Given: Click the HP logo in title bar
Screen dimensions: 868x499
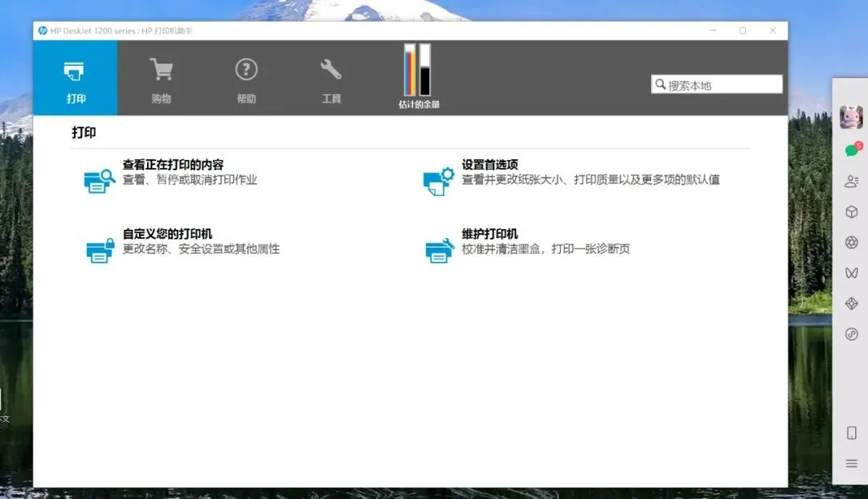Looking at the screenshot, I should pyautogui.click(x=43, y=31).
